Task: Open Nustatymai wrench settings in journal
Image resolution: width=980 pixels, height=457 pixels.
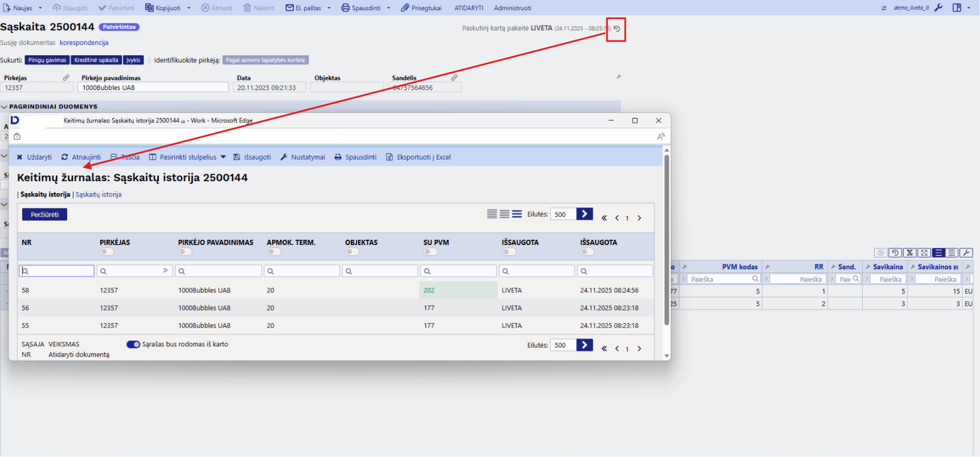Action: (302, 157)
